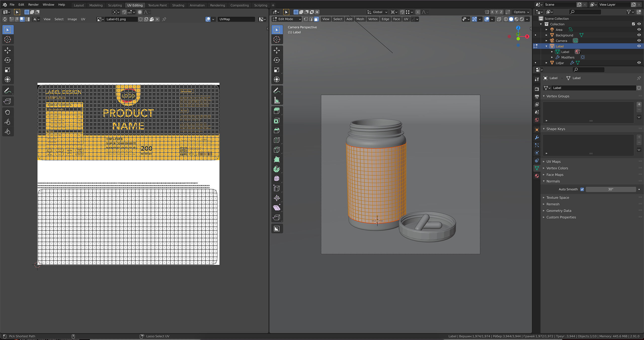Select the Edge Slide tool
Screen dimensions: 644x340
pos(277,188)
